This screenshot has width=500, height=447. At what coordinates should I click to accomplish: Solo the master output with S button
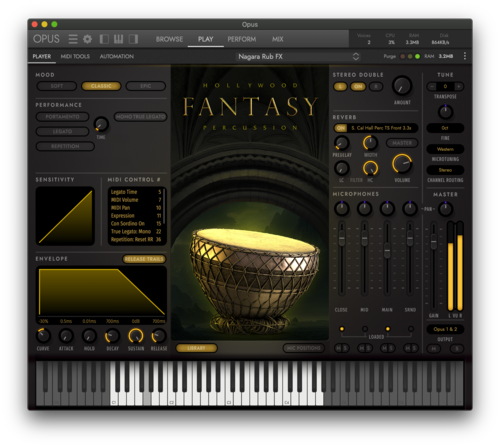coord(457,349)
